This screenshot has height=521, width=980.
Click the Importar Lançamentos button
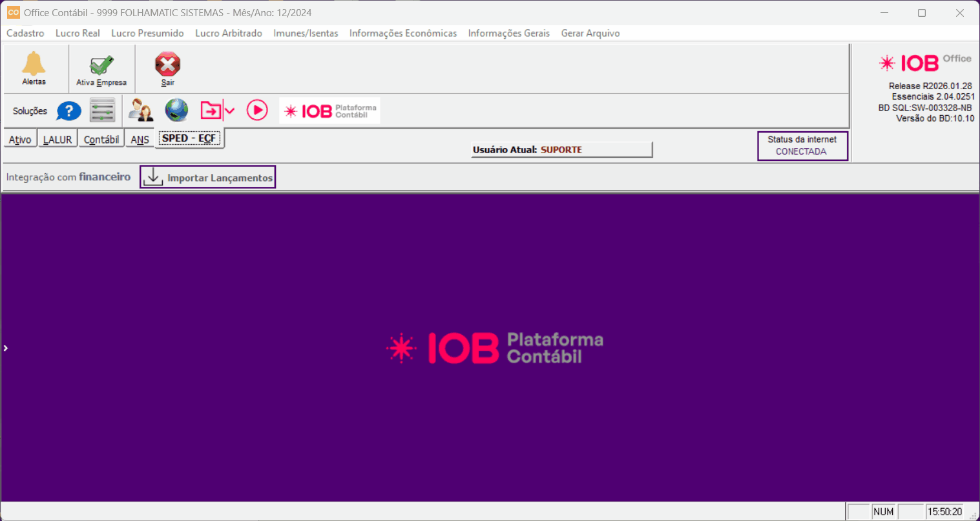click(x=207, y=178)
